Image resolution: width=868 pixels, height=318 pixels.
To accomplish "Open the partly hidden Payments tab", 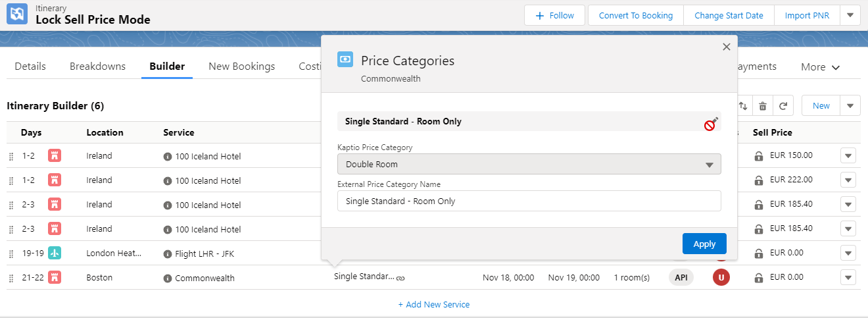I will click(757, 66).
